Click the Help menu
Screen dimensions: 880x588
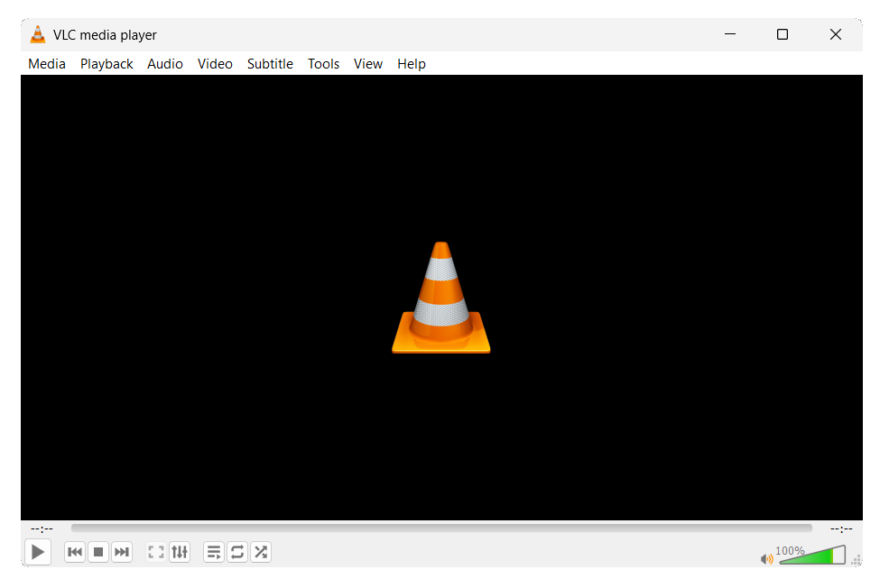coord(412,64)
